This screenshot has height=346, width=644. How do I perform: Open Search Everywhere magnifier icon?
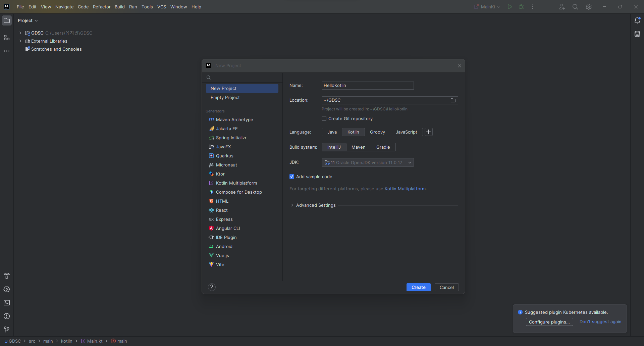[x=575, y=7]
